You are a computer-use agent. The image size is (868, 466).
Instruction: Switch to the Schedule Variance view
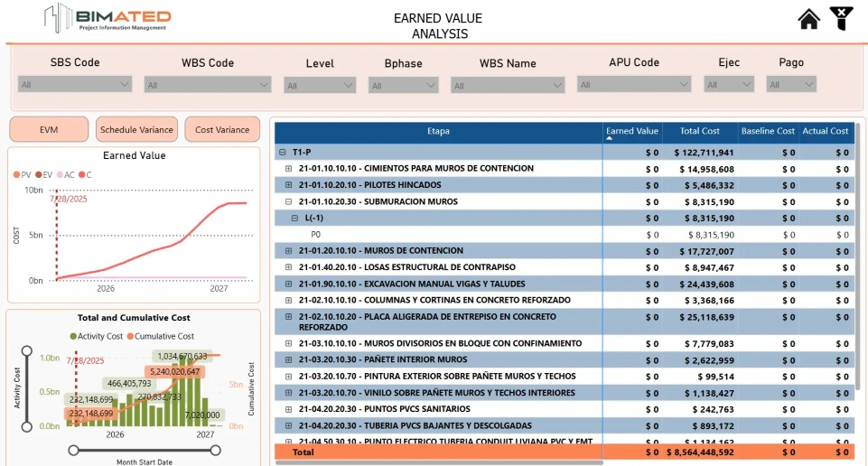click(136, 130)
